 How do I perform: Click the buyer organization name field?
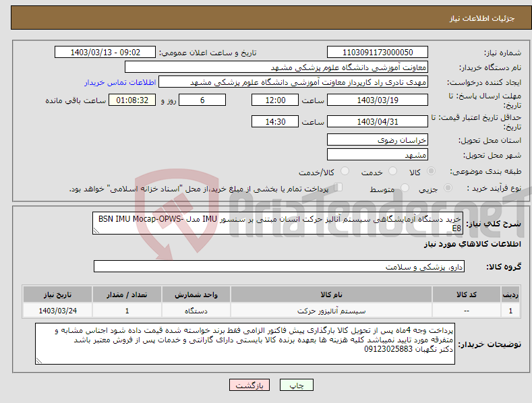(276, 67)
